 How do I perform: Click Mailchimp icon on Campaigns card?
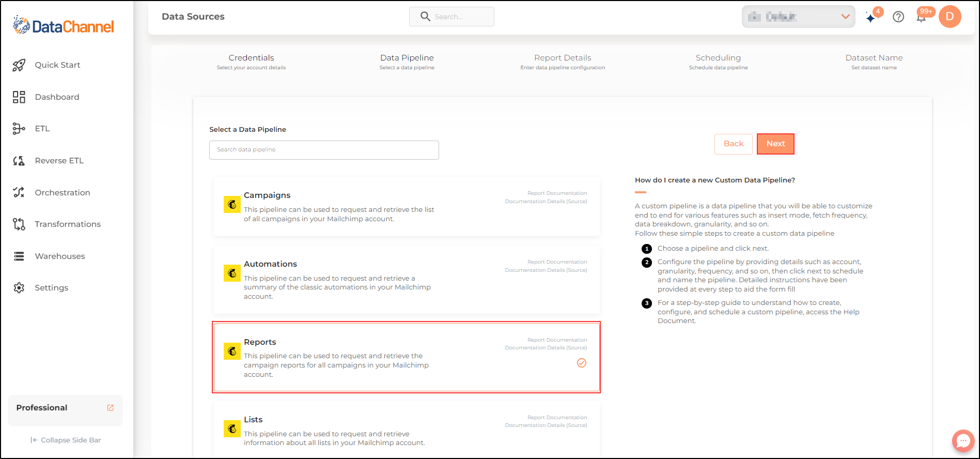coord(232,205)
